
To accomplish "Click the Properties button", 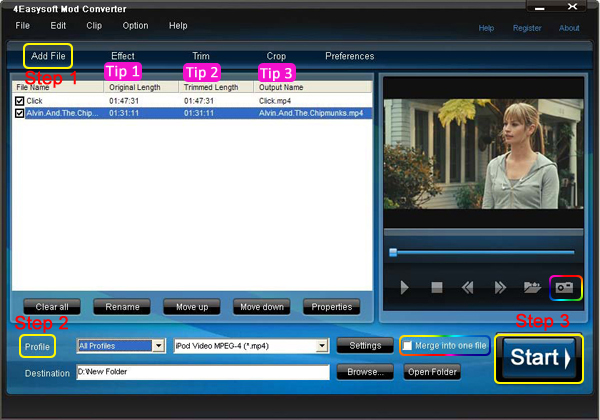I will pyautogui.click(x=332, y=307).
